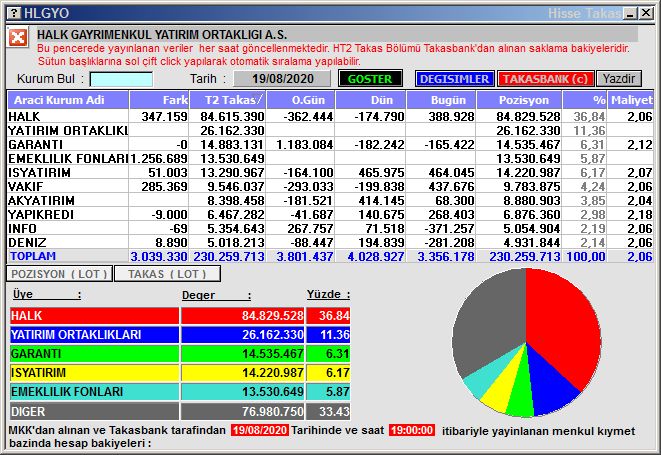Screen dimensions: 661x455
Task: Sort by Dün column header
Action: click(x=371, y=100)
